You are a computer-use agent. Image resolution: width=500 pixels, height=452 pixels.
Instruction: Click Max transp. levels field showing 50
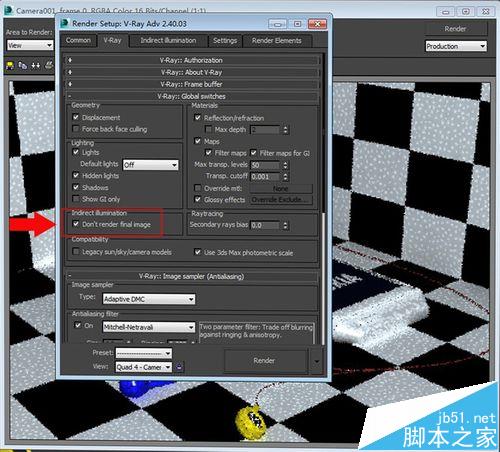click(266, 165)
